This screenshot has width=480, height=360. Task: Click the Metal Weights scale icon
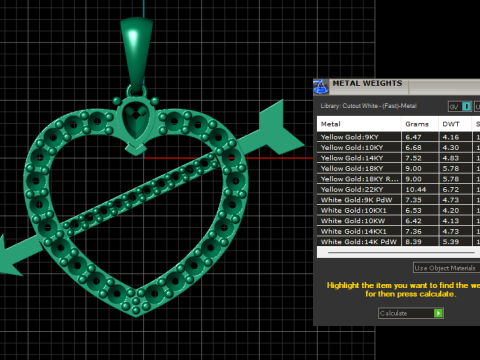coord(321,87)
